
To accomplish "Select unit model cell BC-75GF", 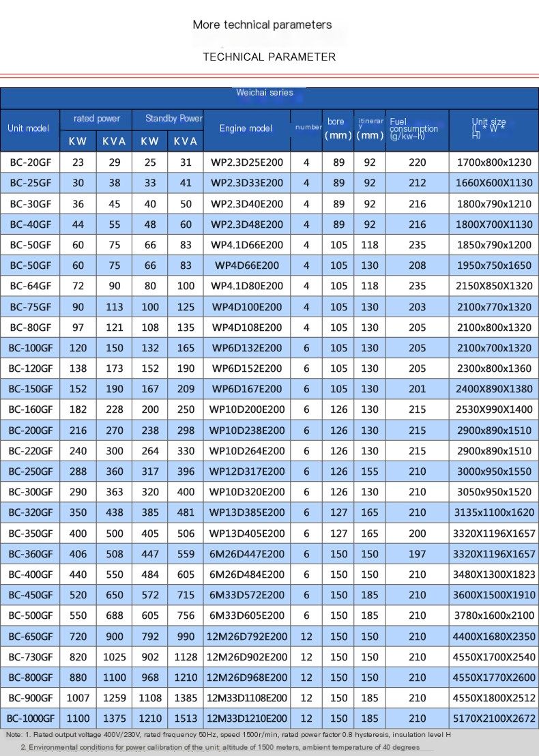I will point(31,306).
